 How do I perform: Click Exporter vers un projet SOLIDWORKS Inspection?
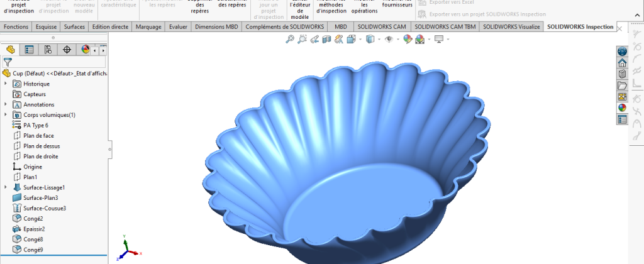[482, 14]
